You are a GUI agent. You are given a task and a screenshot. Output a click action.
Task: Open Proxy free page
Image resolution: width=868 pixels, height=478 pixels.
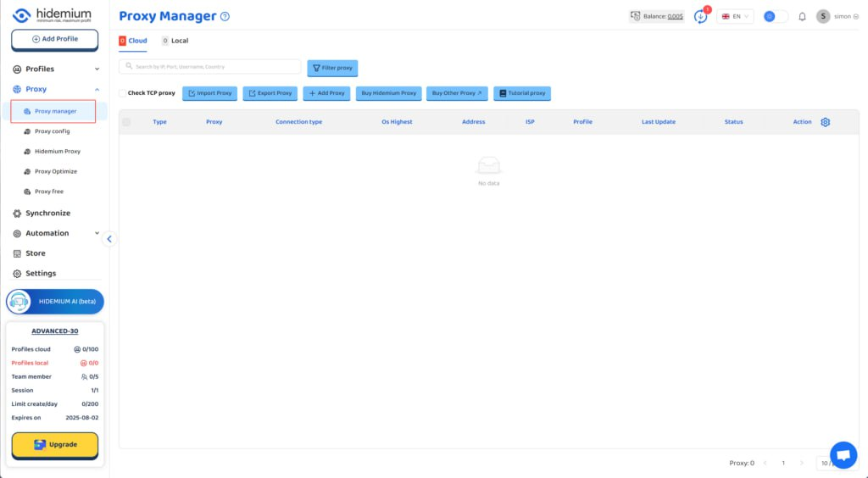(49, 192)
